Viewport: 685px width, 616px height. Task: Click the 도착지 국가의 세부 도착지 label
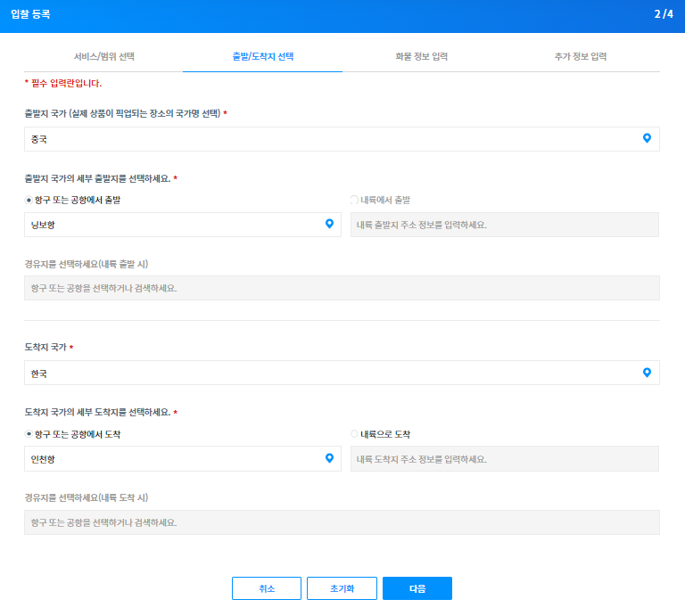pos(97,412)
